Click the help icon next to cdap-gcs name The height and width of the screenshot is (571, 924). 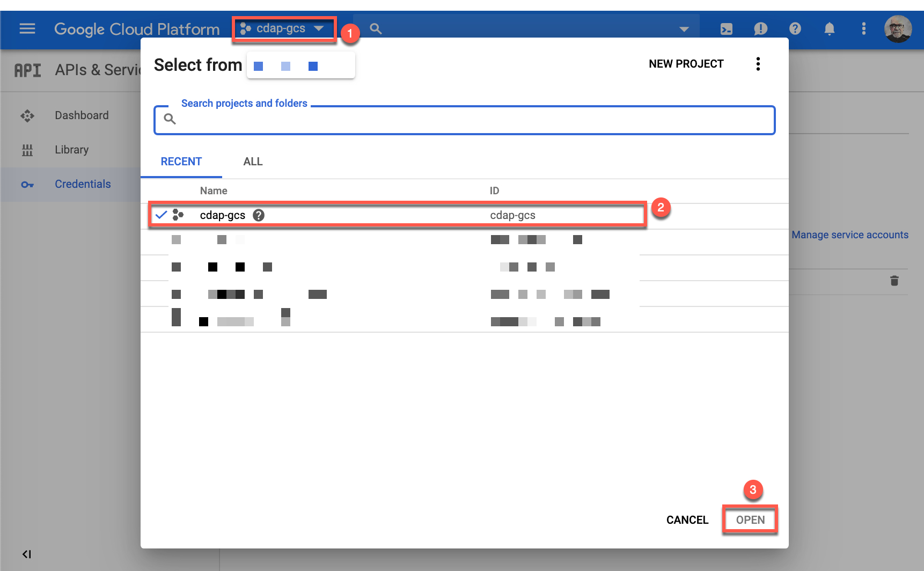point(259,215)
